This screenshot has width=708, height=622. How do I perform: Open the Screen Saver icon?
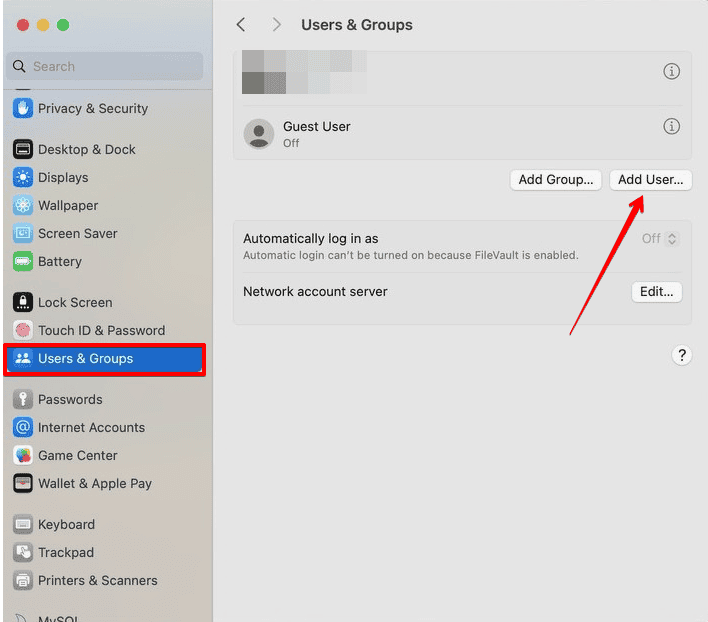click(x=23, y=233)
